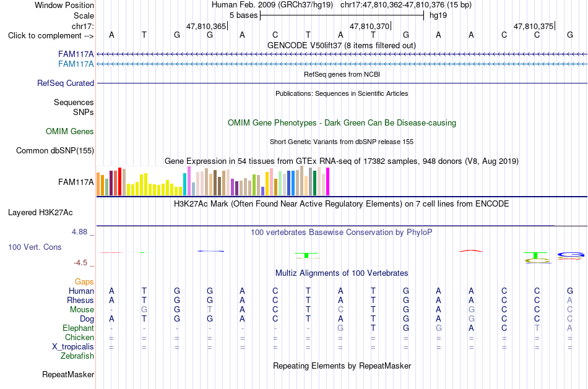Click the dark blue FAM117A GENCODE label
The image size is (588, 389).
[76, 54]
